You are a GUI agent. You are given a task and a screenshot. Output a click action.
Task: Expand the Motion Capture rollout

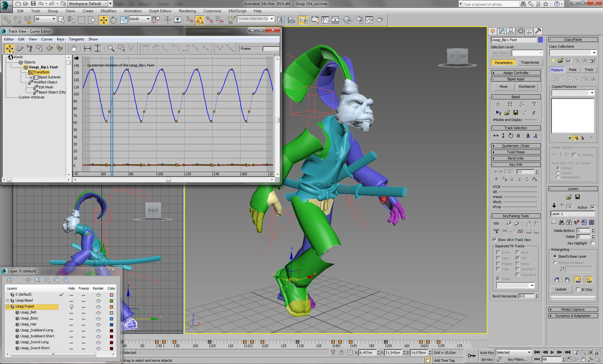pos(573,309)
